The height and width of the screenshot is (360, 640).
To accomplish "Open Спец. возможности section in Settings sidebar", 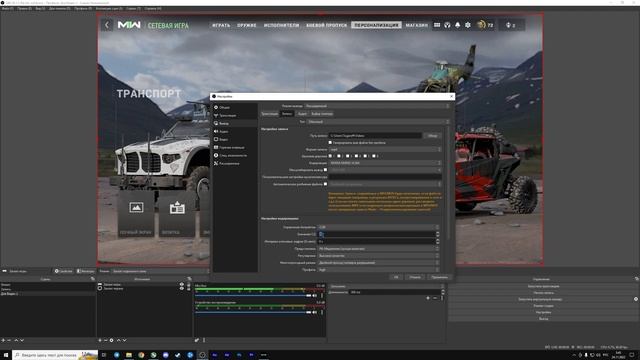I will [235, 156].
